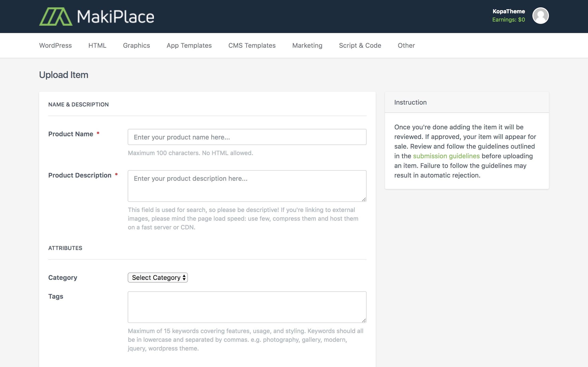Open CMS Templates category
The image size is (588, 367).
pyautogui.click(x=252, y=45)
